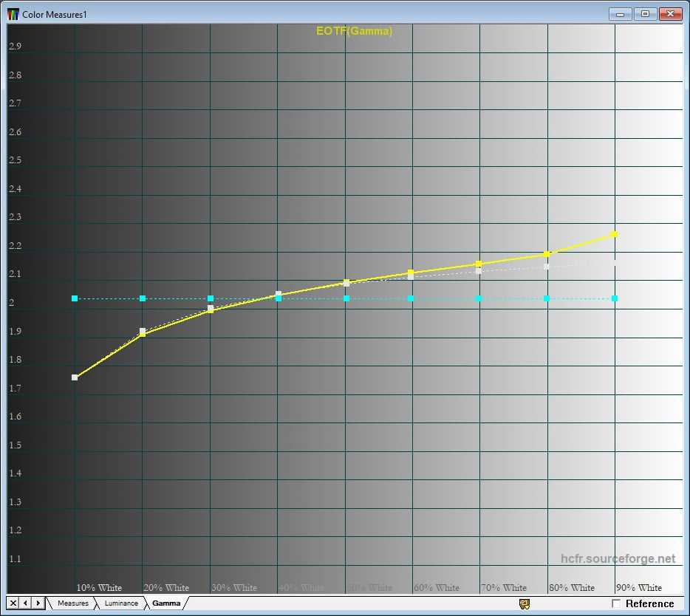Click the left arrow tab scroll icon
Screen dimensions: 690x616
coord(26,603)
